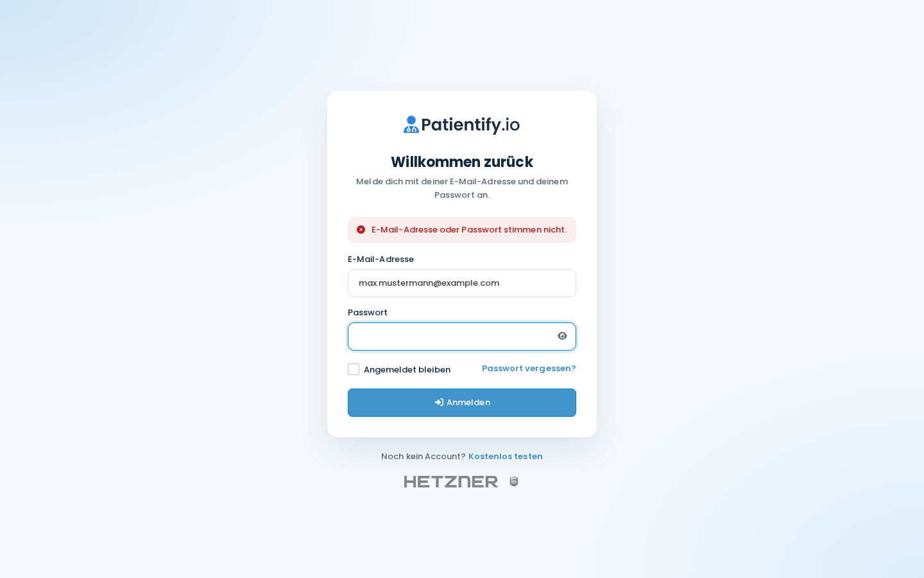Click the Hetzner logo
This screenshot has height=578, width=924.
coord(451,482)
